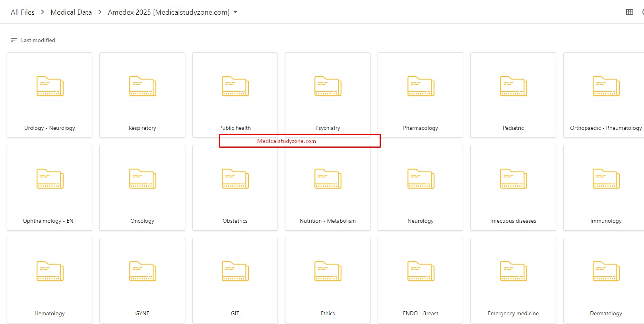Viewport: 644px width, 324px height.
Task: Open the Ophthalmology - ENT folder icon
Action: 50,179
